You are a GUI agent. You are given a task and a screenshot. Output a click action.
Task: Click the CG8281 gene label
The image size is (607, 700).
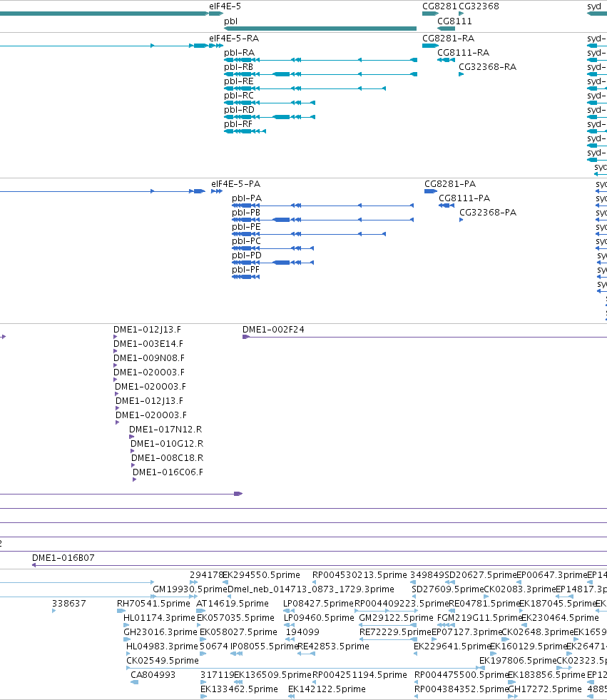pyautogui.click(x=439, y=6)
